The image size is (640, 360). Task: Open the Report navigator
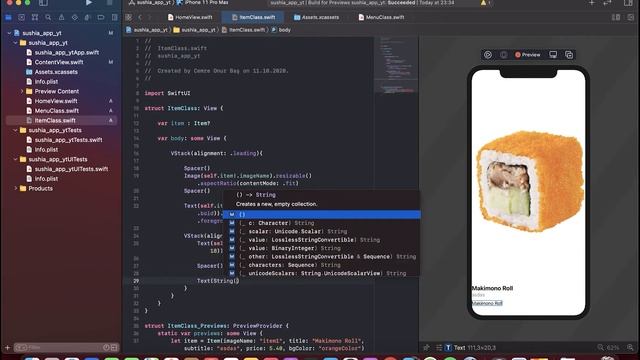point(114,18)
